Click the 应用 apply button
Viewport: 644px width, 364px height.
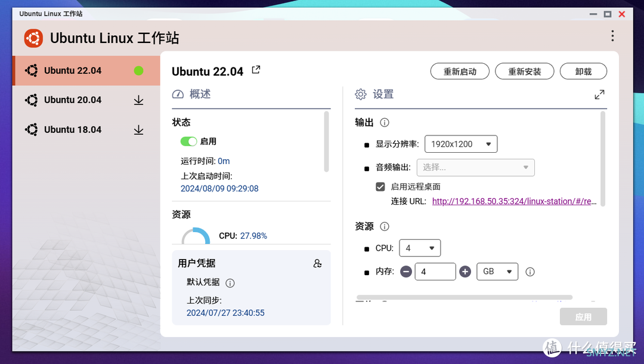point(583,317)
